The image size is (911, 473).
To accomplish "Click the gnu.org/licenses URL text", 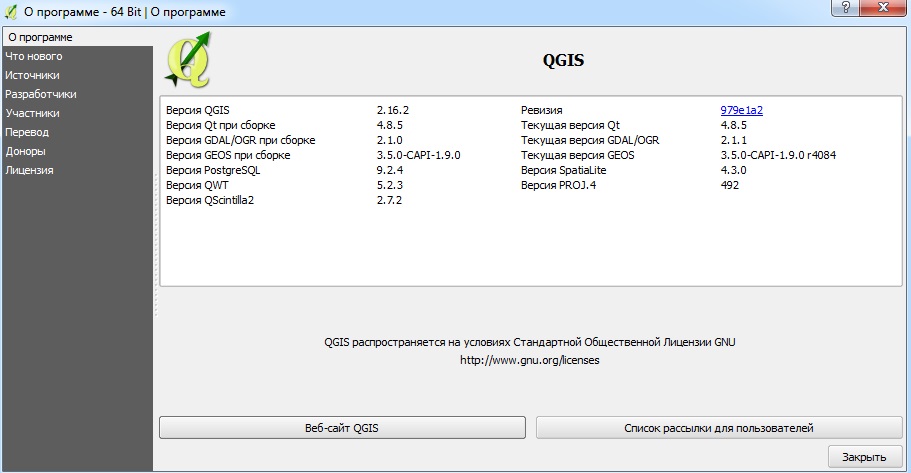I will 530,360.
